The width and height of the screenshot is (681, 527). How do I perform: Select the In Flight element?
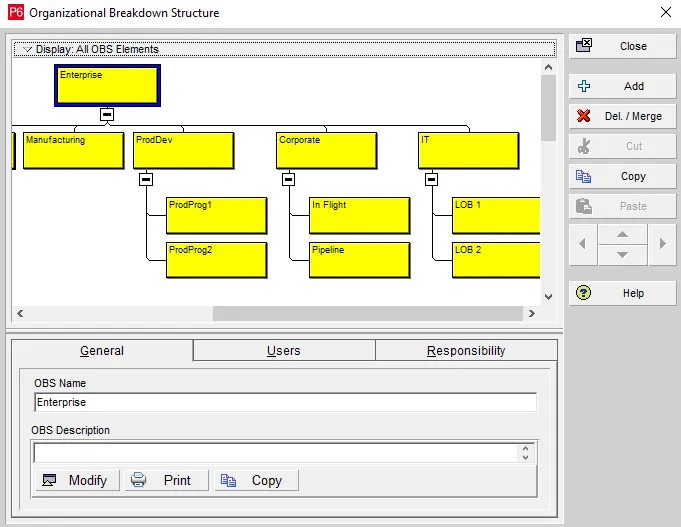[x=360, y=215]
